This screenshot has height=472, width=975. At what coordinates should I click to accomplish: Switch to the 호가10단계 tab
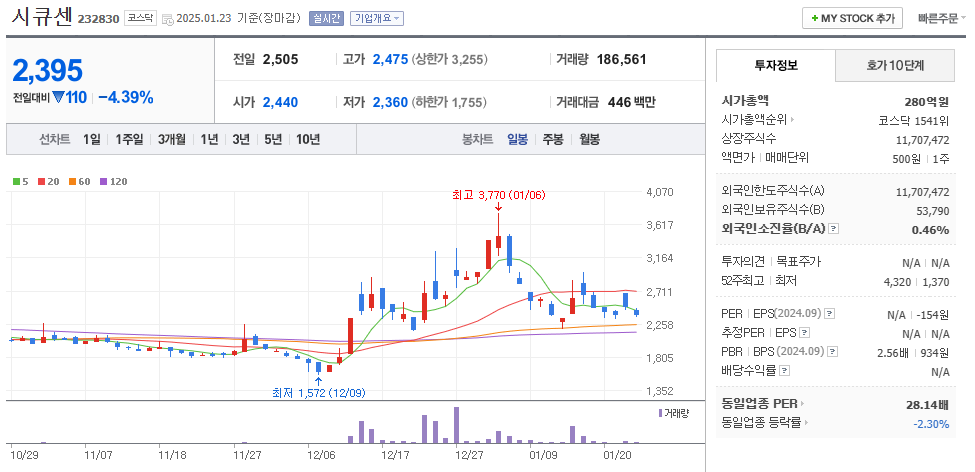[x=894, y=65]
